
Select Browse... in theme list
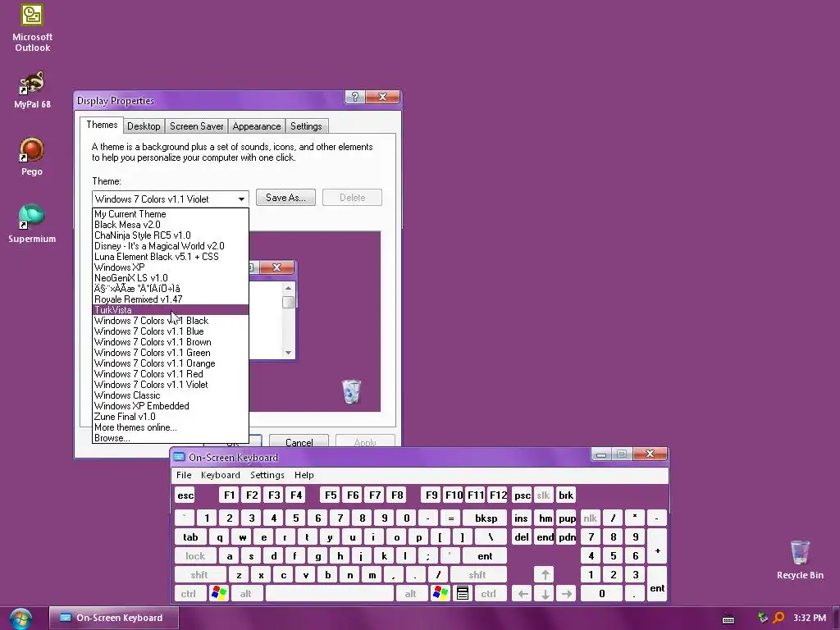pos(171,438)
